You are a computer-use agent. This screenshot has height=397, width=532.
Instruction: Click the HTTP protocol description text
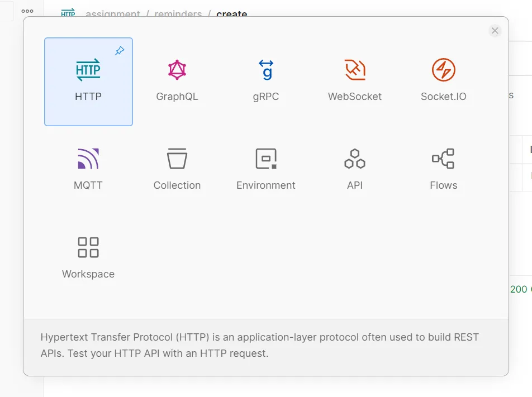click(x=259, y=344)
